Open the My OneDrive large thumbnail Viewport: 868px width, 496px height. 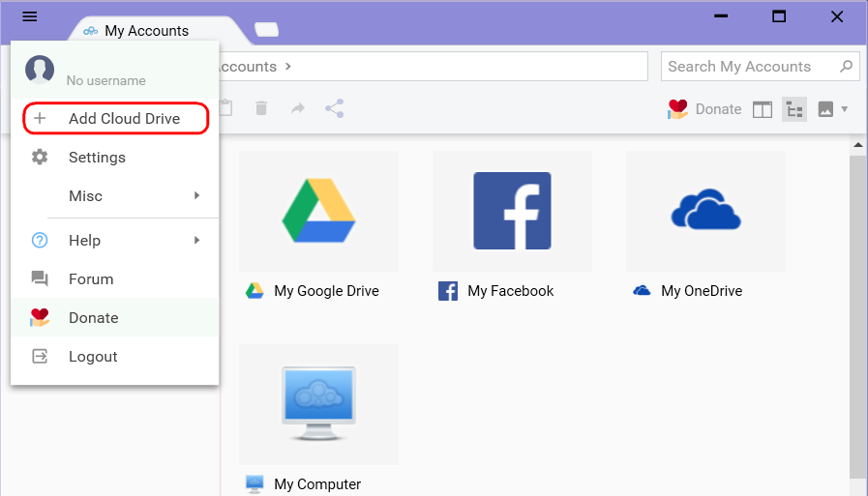705,211
